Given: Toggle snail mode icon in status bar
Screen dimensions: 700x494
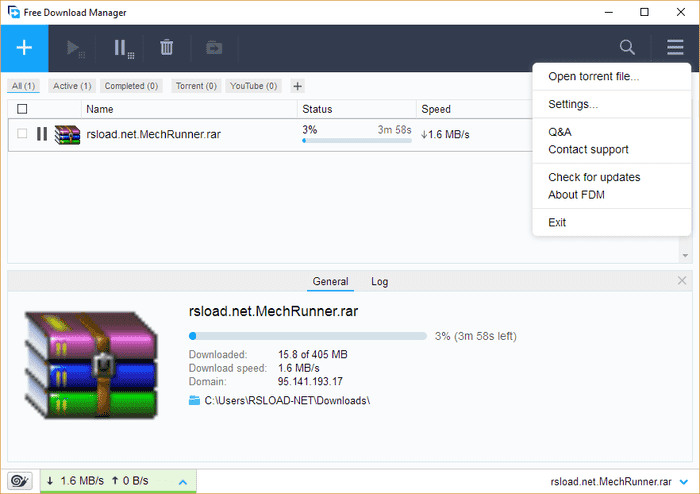Looking at the screenshot, I should [19, 482].
